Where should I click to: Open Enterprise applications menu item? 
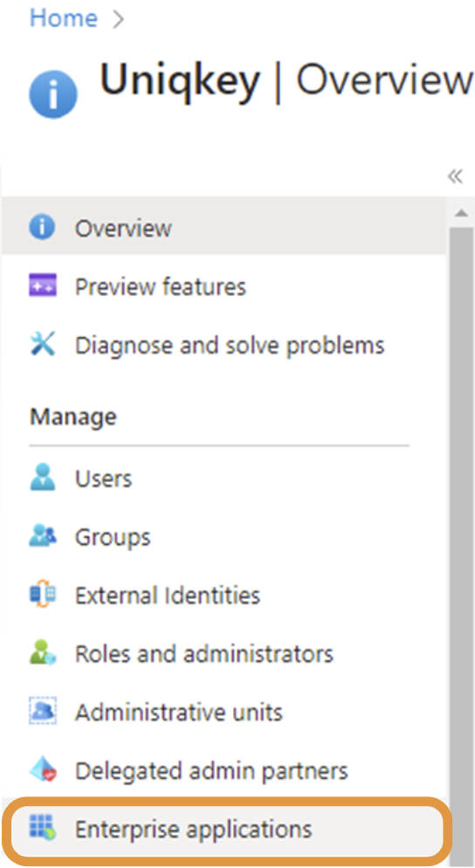227,830
